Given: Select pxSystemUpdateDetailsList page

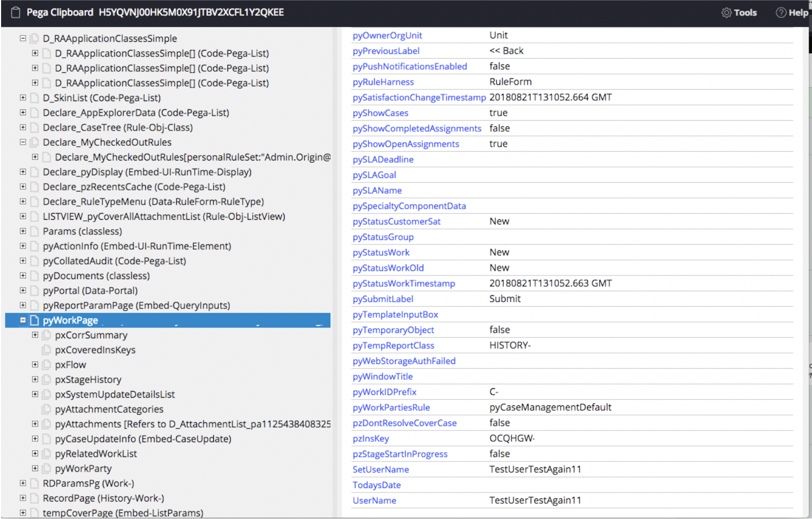Looking at the screenshot, I should pyautogui.click(x=115, y=394).
